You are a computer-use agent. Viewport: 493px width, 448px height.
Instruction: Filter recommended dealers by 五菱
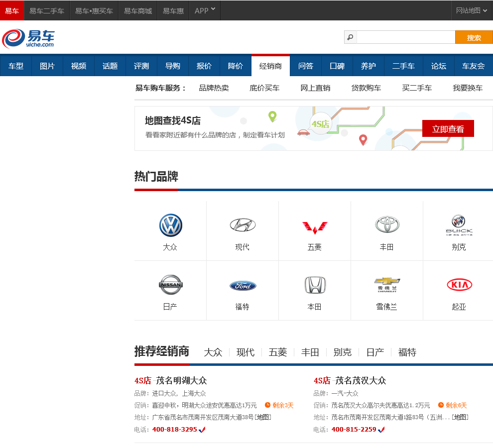click(x=278, y=352)
